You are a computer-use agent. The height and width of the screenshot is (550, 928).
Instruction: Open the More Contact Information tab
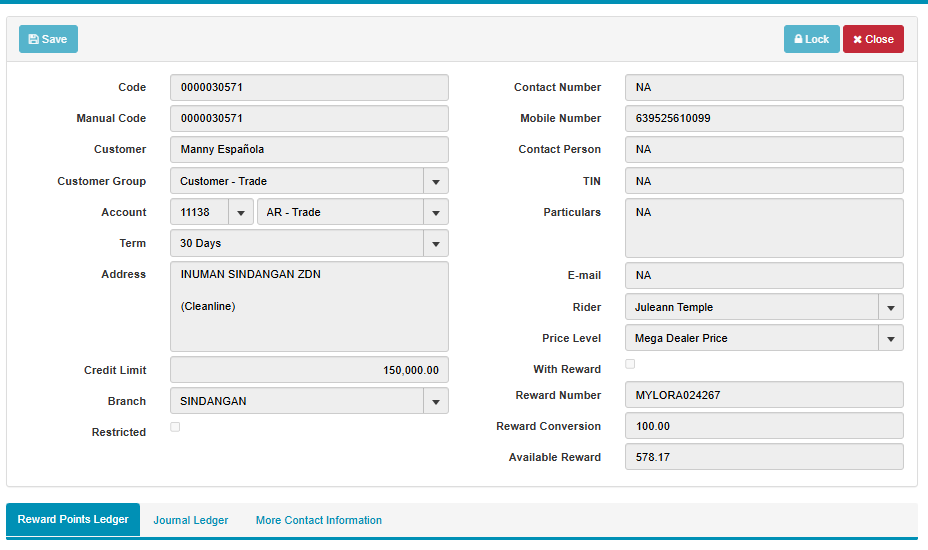tap(318, 520)
